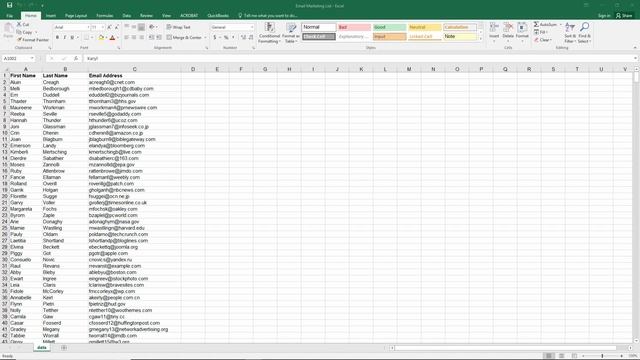This screenshot has width=640, height=360.
Task: Apply the Good cell style
Action: (389, 27)
